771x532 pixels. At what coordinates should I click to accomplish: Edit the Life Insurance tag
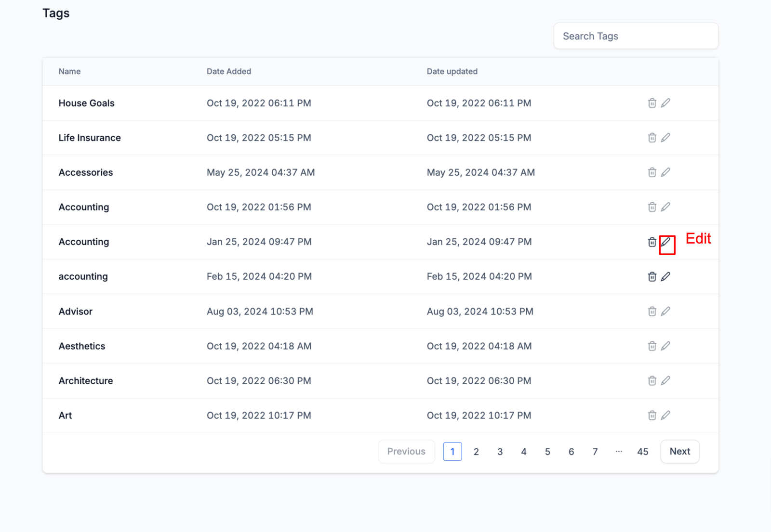coord(665,138)
